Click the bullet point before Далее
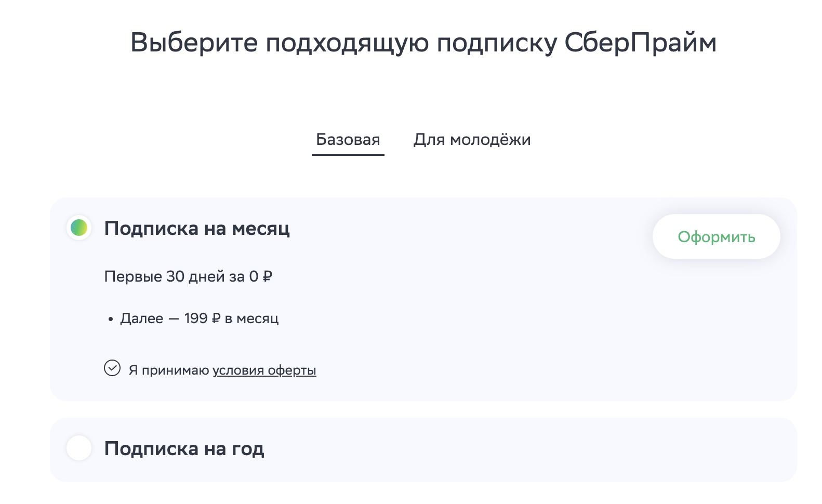 [x=111, y=320]
